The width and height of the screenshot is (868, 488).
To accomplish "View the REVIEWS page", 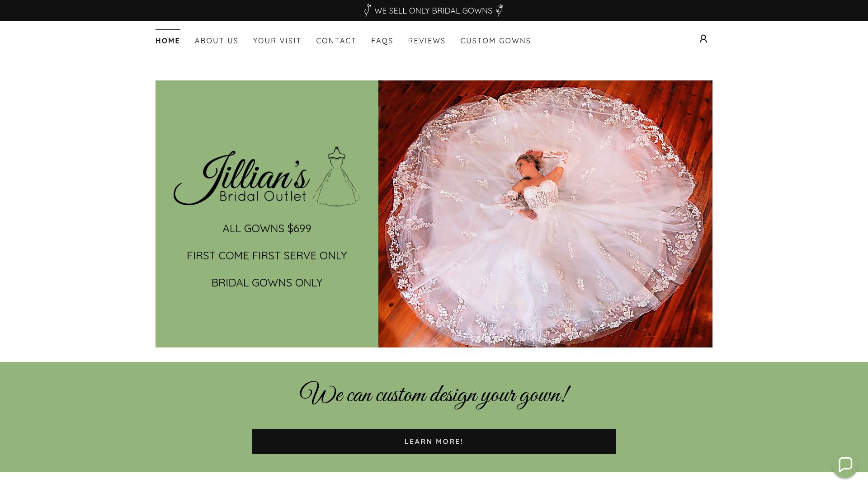I will [426, 41].
